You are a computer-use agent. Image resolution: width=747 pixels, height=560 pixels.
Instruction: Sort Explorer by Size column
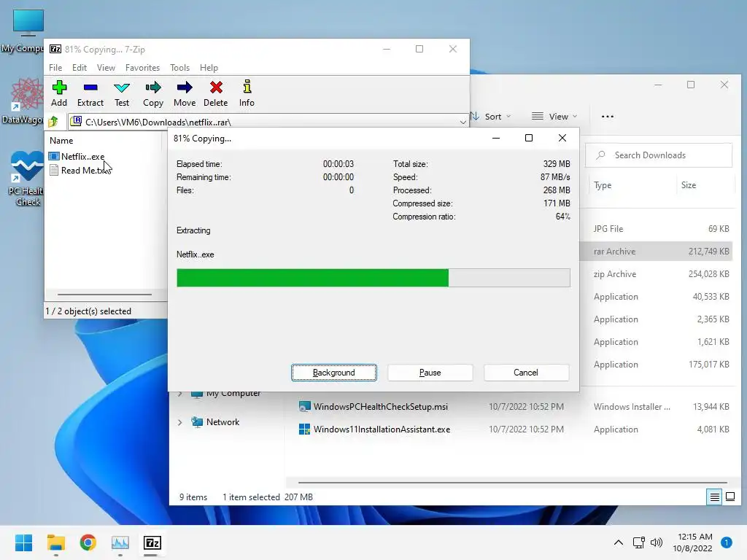click(689, 185)
